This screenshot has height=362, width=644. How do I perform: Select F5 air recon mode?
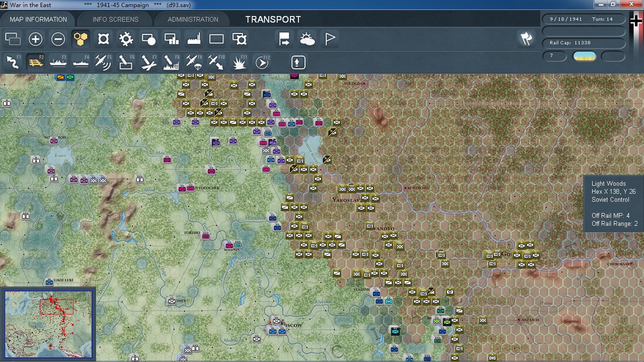click(x=103, y=62)
